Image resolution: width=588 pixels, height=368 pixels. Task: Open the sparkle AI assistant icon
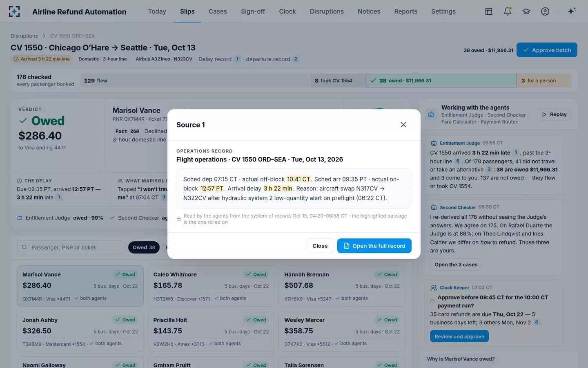572,11
